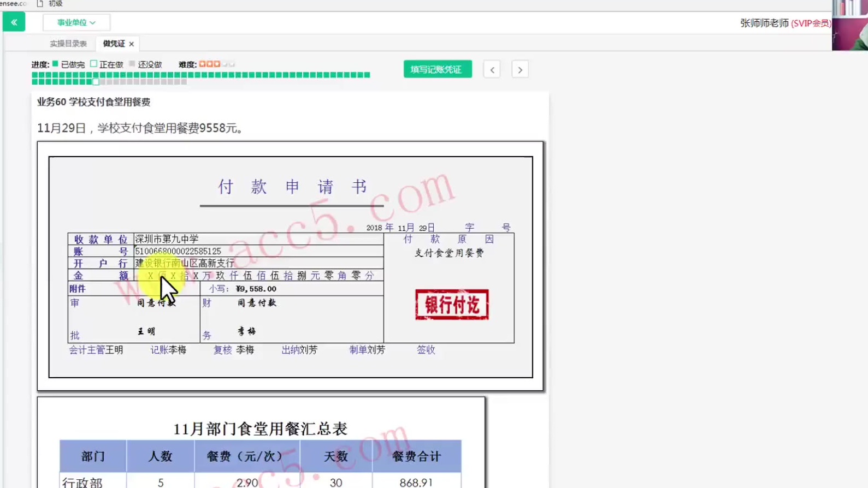Click the 出纳刘芳 label

(x=299, y=350)
